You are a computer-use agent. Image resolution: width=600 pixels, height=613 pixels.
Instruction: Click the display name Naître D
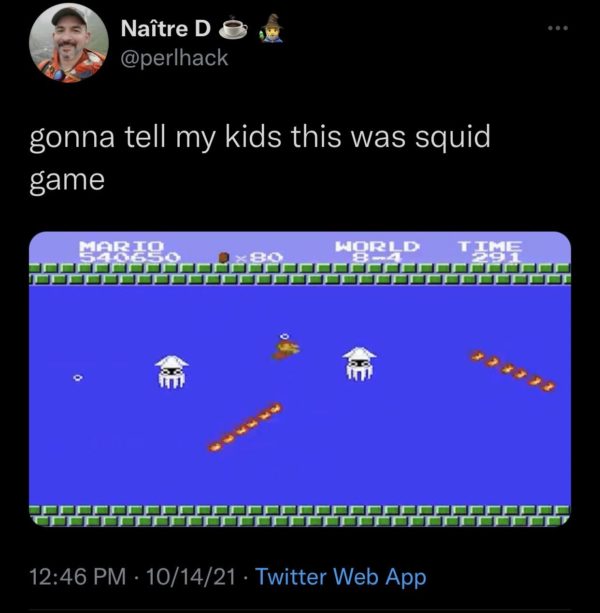(166, 29)
